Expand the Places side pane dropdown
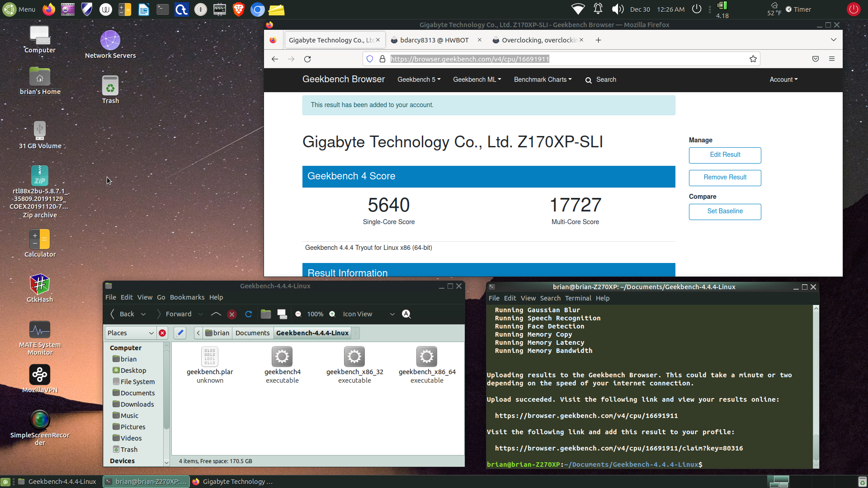This screenshot has width=868, height=488. coord(131,333)
